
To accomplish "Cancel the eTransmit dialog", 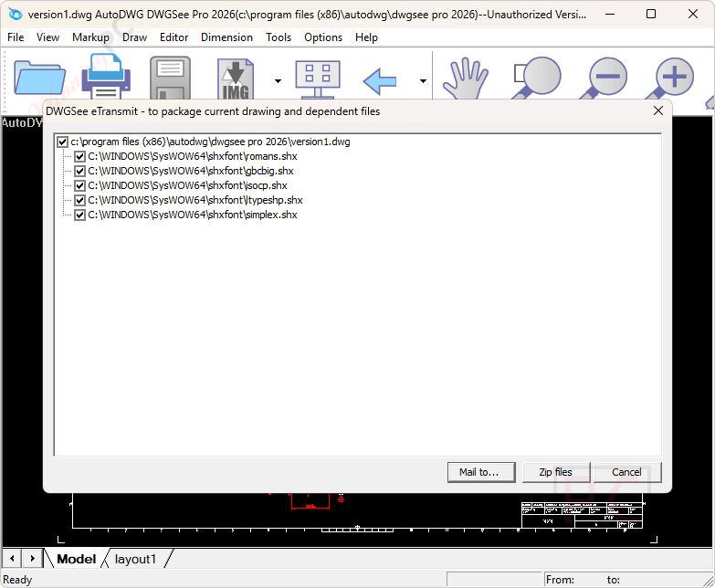I will coord(627,472).
